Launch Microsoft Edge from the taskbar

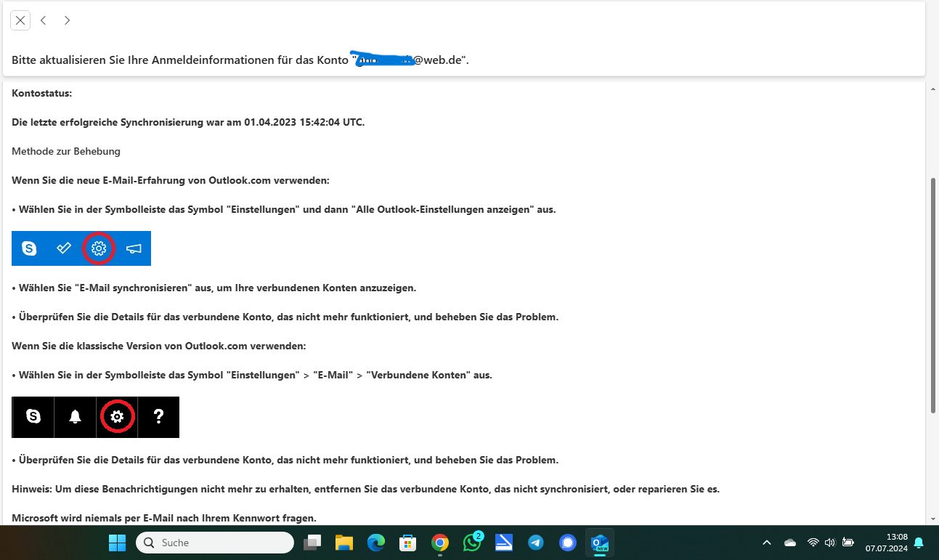(375, 543)
